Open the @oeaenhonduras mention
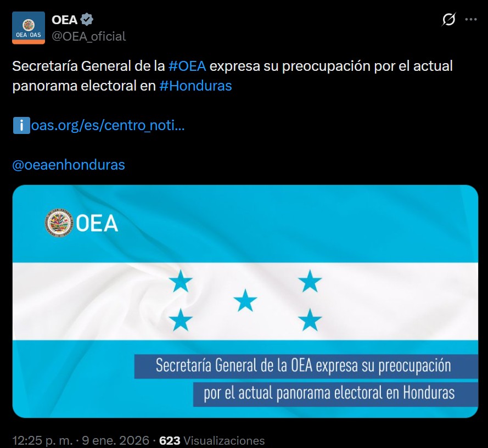 [69, 165]
